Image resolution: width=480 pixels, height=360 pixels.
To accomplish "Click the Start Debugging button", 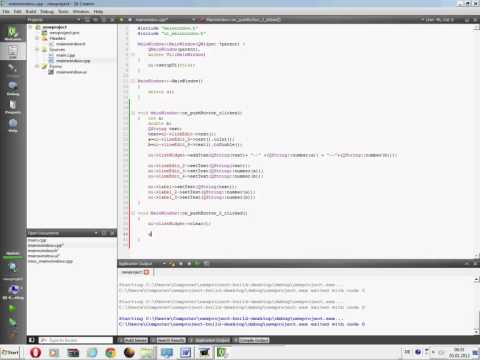I will [12, 322].
